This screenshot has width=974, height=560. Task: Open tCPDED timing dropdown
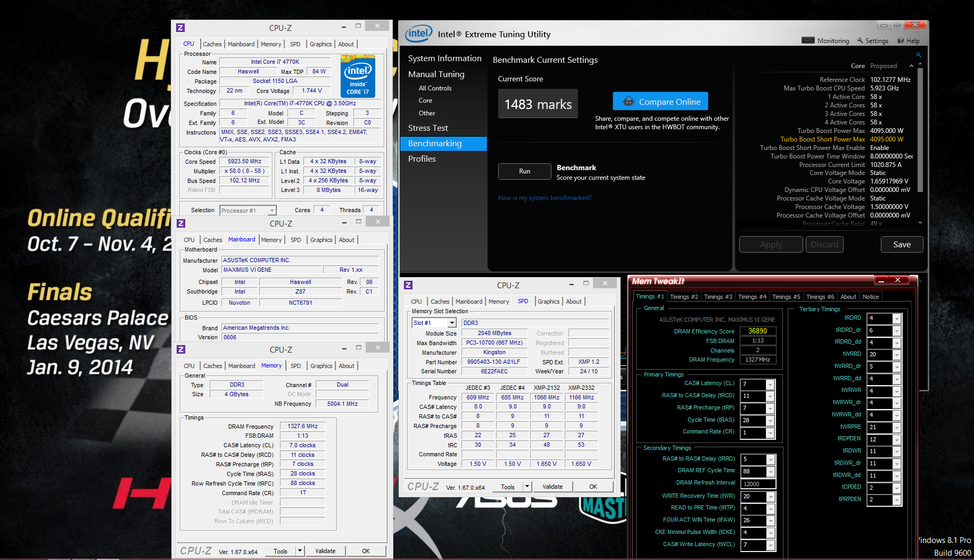click(897, 488)
